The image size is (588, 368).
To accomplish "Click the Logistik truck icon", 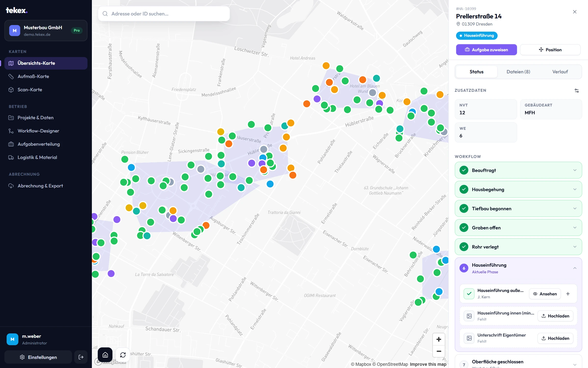I will pyautogui.click(x=11, y=157).
